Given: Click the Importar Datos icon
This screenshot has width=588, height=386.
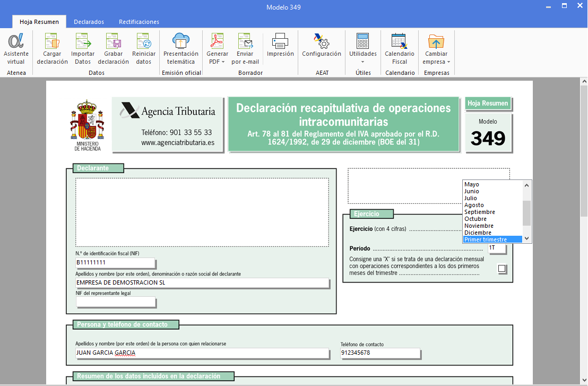Looking at the screenshot, I should [x=83, y=41].
